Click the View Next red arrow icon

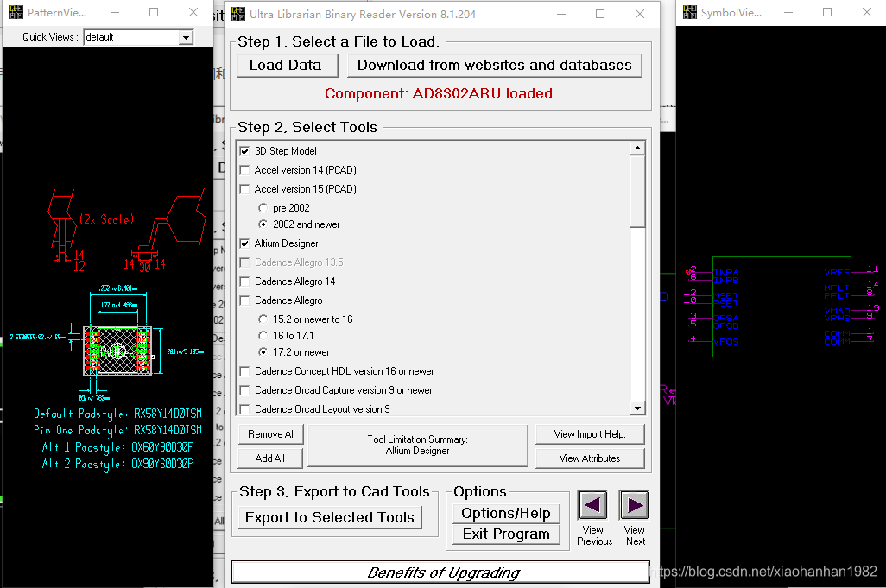pyautogui.click(x=634, y=505)
